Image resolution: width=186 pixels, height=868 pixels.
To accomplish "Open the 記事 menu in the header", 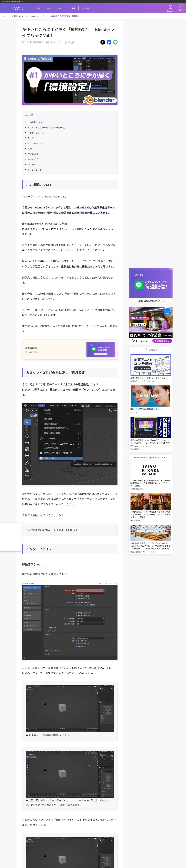I will pyautogui.click(x=38, y=8).
